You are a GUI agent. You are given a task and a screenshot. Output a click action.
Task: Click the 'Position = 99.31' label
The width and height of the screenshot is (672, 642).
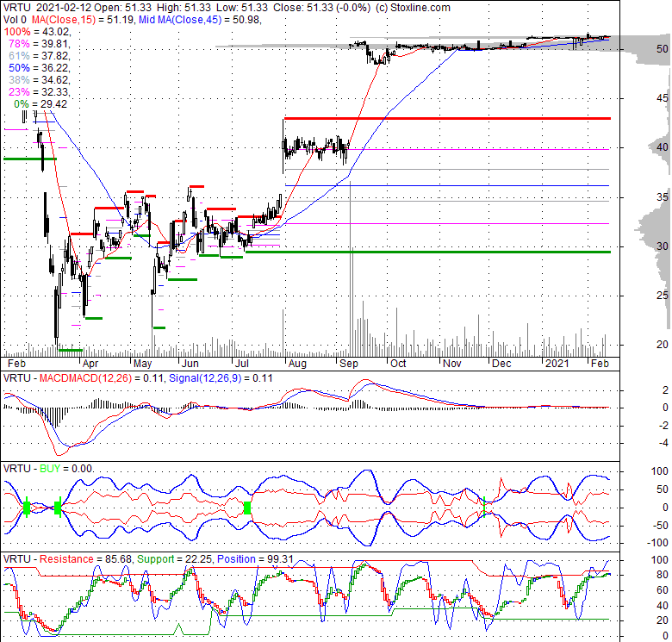click(255, 559)
